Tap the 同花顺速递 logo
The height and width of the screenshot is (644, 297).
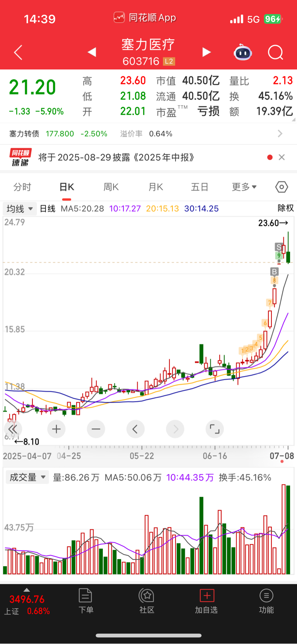(20, 157)
